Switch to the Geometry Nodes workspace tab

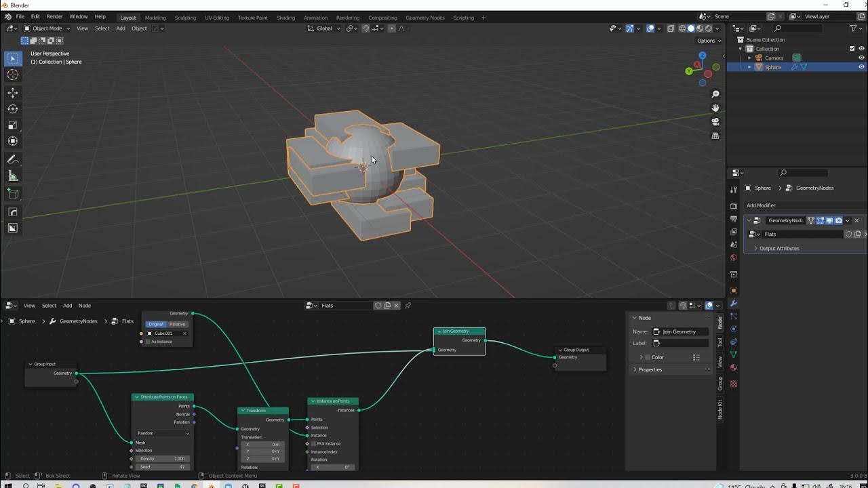point(425,18)
